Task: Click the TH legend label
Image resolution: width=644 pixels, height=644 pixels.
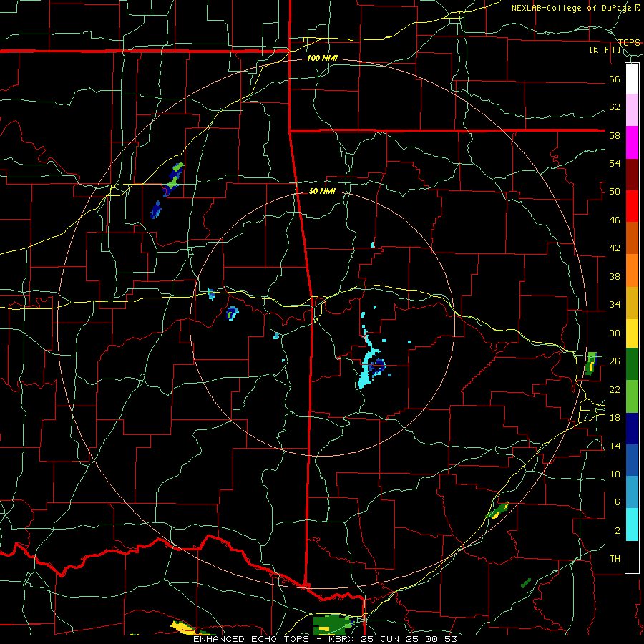Action: 615,558
